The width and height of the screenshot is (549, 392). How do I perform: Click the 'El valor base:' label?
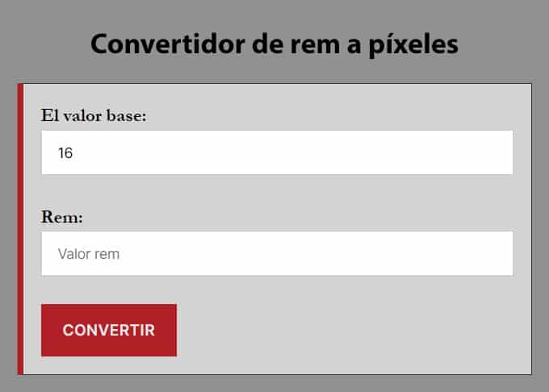pos(94,115)
